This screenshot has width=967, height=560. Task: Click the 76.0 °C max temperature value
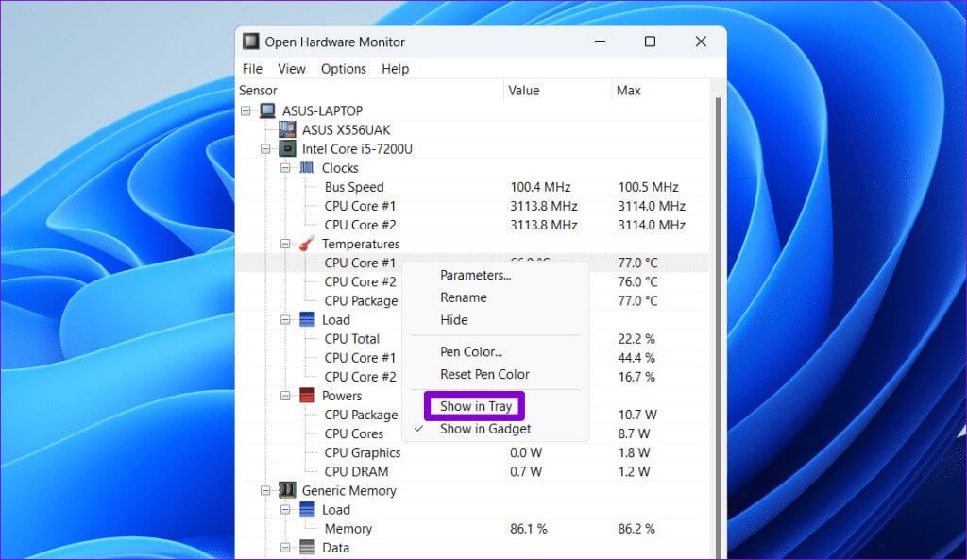pyautogui.click(x=637, y=281)
